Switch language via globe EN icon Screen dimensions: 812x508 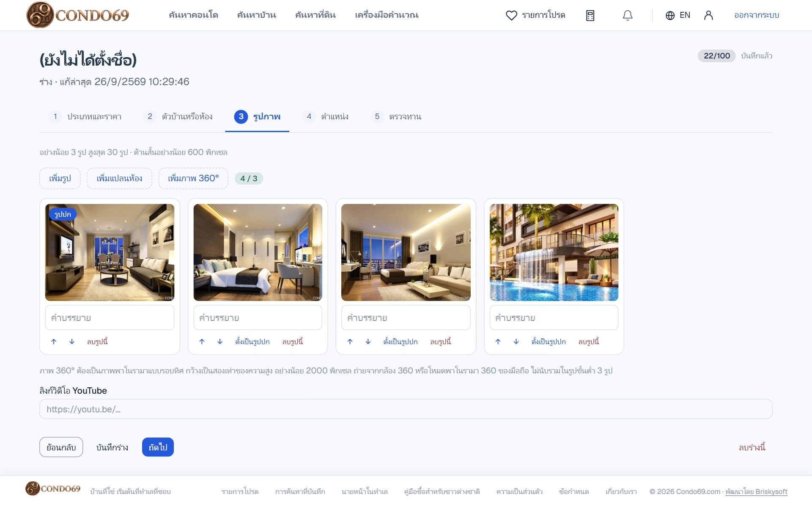click(678, 15)
